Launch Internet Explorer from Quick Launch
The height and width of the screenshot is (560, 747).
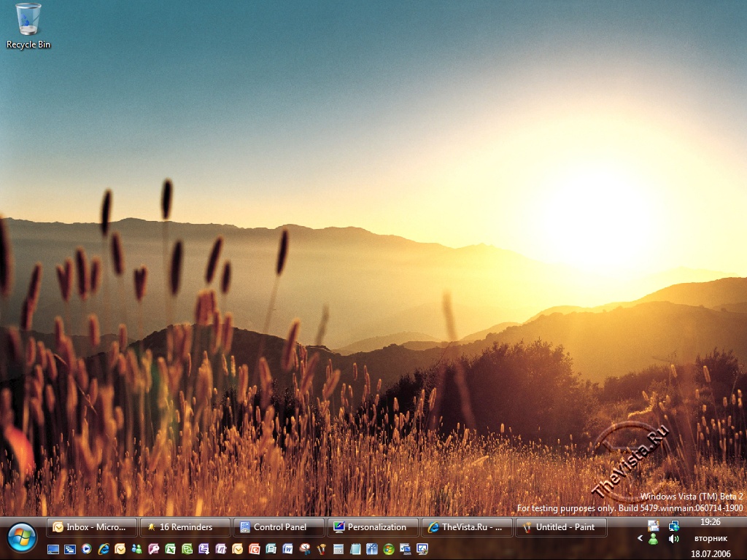[104, 549]
